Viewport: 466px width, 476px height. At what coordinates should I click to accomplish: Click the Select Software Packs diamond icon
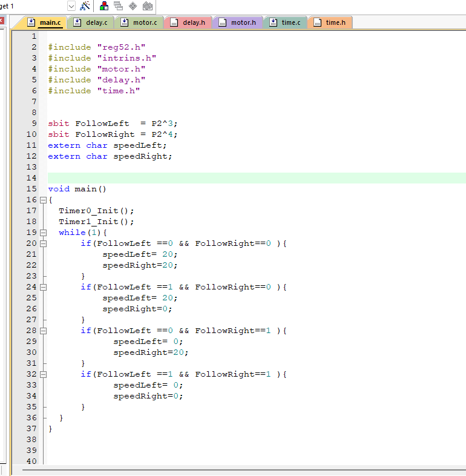(133, 6)
